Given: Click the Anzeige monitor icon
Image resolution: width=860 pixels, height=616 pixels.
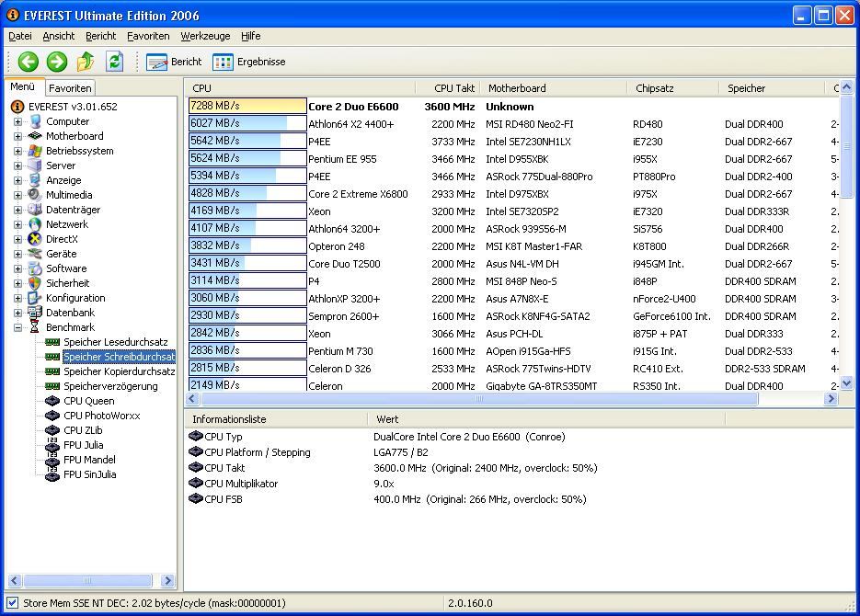Looking at the screenshot, I should (35, 180).
